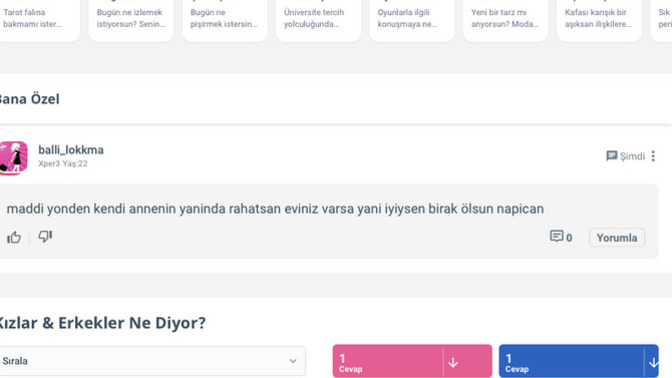Image resolution: width=672 pixels, height=378 pixels.
Task: Open the Bugün ne izlemek istiyorsun card
Action: click(x=131, y=20)
